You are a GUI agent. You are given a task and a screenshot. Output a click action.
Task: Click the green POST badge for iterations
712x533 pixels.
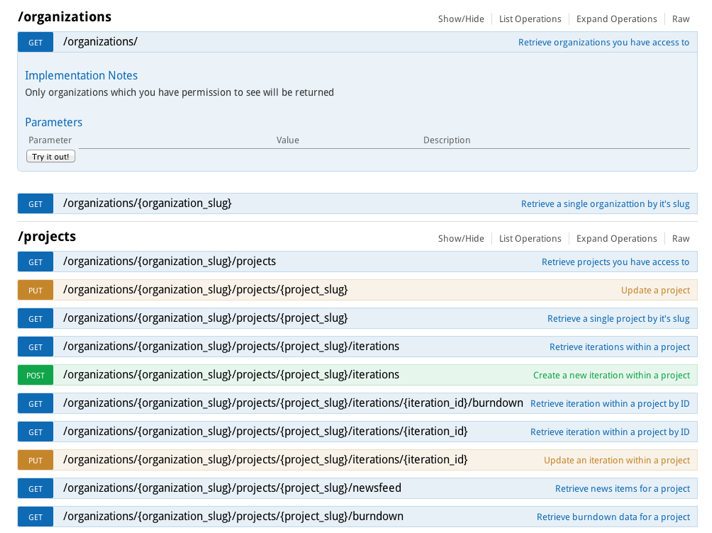(x=35, y=375)
